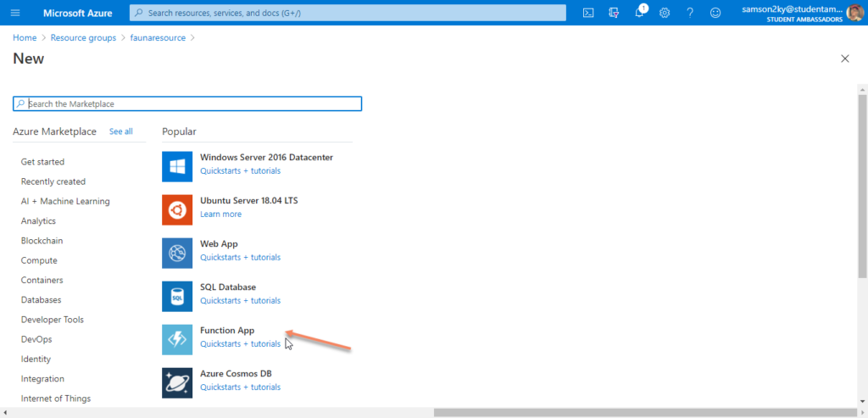
Task: Open portal settings gear
Action: [x=665, y=13]
